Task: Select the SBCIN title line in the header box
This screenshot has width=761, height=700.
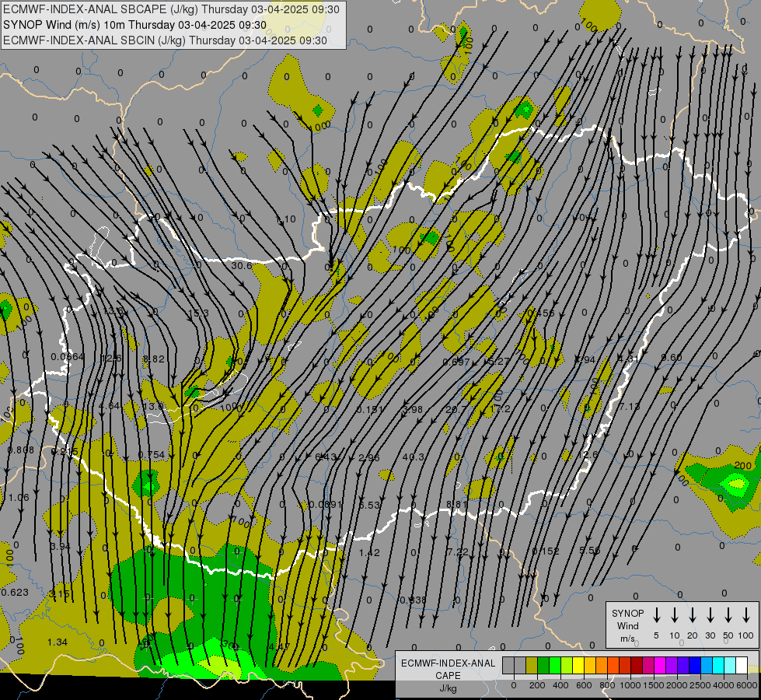Action: (165, 40)
